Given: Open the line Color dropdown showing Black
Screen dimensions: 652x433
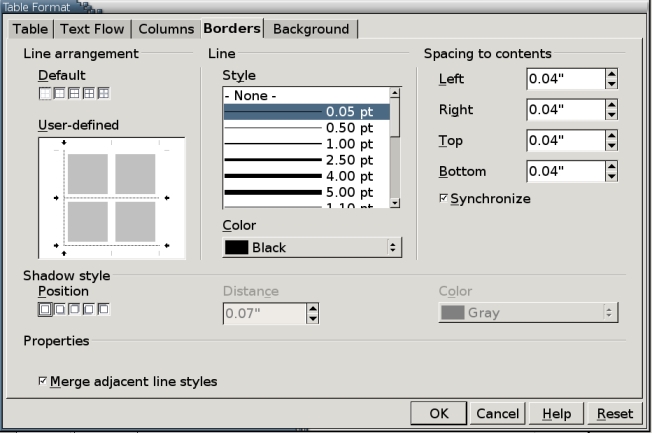Looking at the screenshot, I should (x=311, y=247).
